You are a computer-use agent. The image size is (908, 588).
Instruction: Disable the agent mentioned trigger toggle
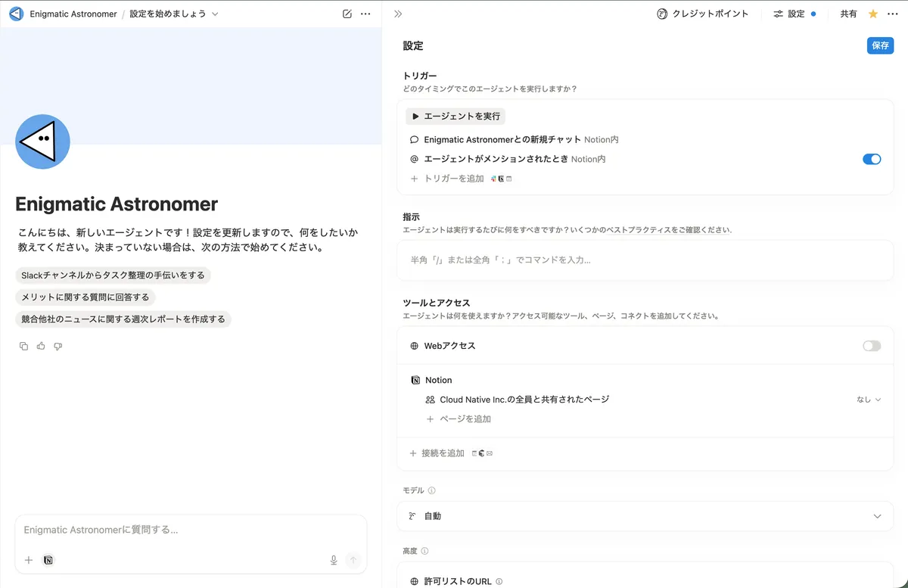coord(872,159)
